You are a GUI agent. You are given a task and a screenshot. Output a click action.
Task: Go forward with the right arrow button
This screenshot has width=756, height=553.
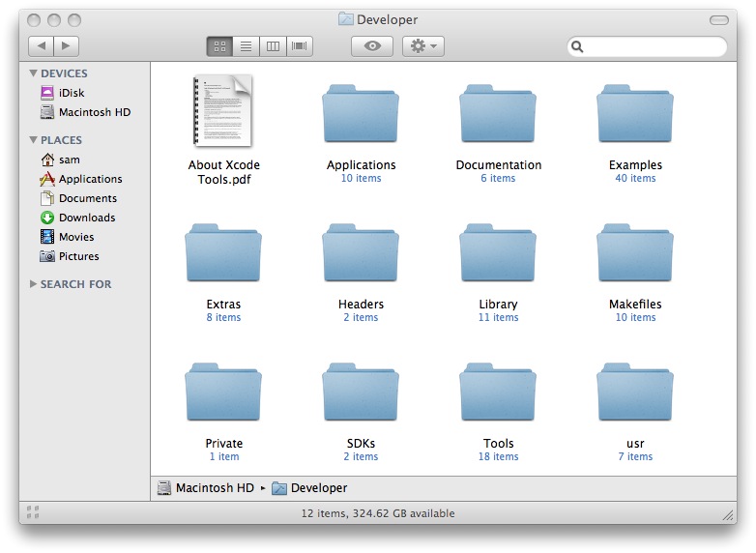coord(66,46)
